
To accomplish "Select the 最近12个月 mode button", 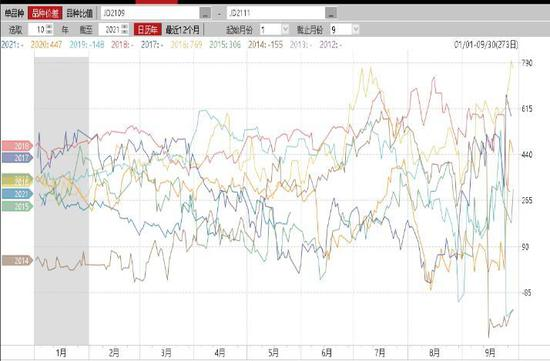I will (183, 29).
